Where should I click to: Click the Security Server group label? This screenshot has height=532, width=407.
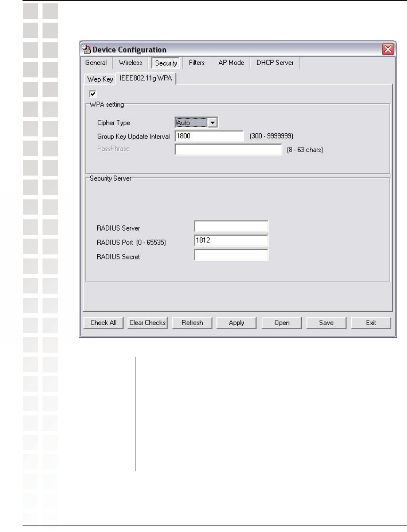(111, 178)
